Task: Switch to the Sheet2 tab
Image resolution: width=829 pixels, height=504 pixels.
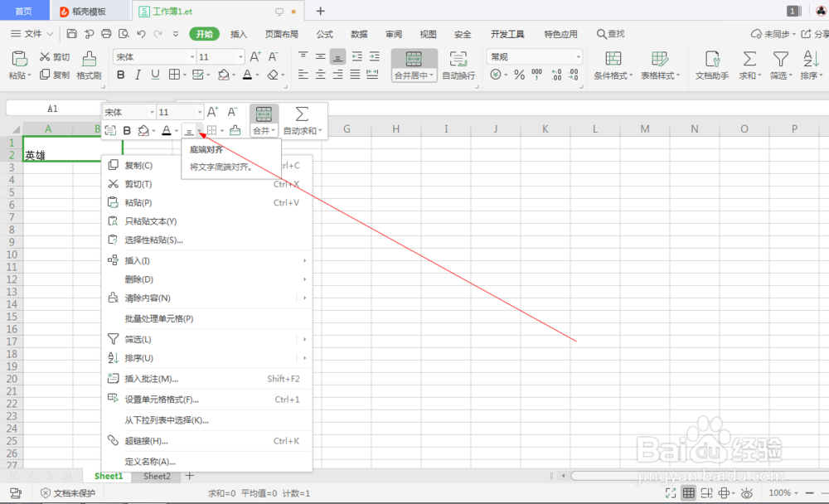Action: [x=157, y=476]
